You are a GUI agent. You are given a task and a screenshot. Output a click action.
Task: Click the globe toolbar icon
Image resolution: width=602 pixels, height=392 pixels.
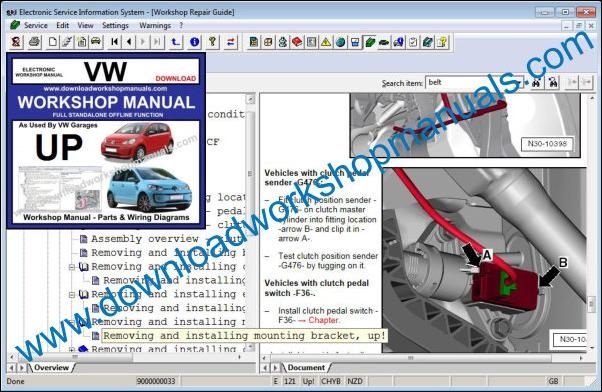(x=341, y=41)
